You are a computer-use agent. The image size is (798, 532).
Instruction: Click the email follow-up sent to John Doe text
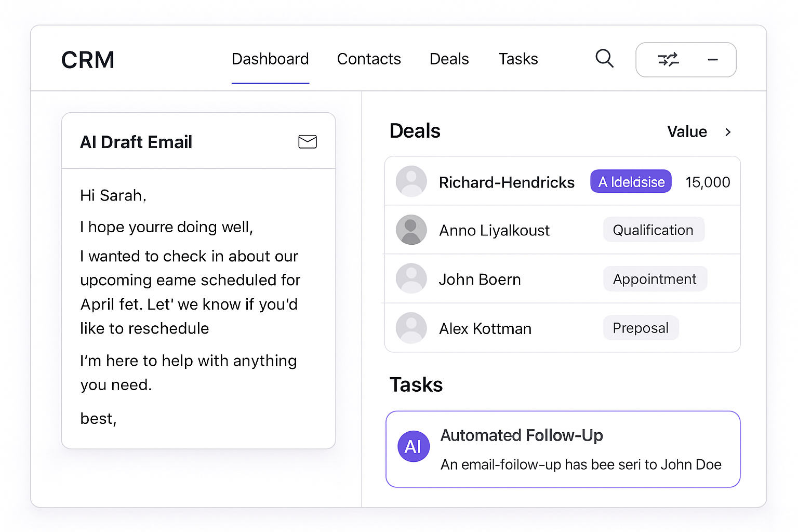[x=581, y=464]
